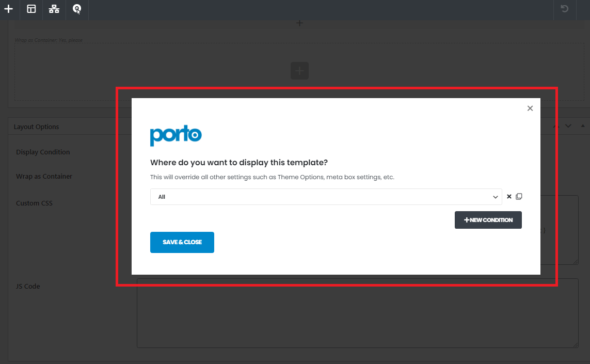Open the All condition dropdown
The width and height of the screenshot is (590, 364).
click(326, 197)
